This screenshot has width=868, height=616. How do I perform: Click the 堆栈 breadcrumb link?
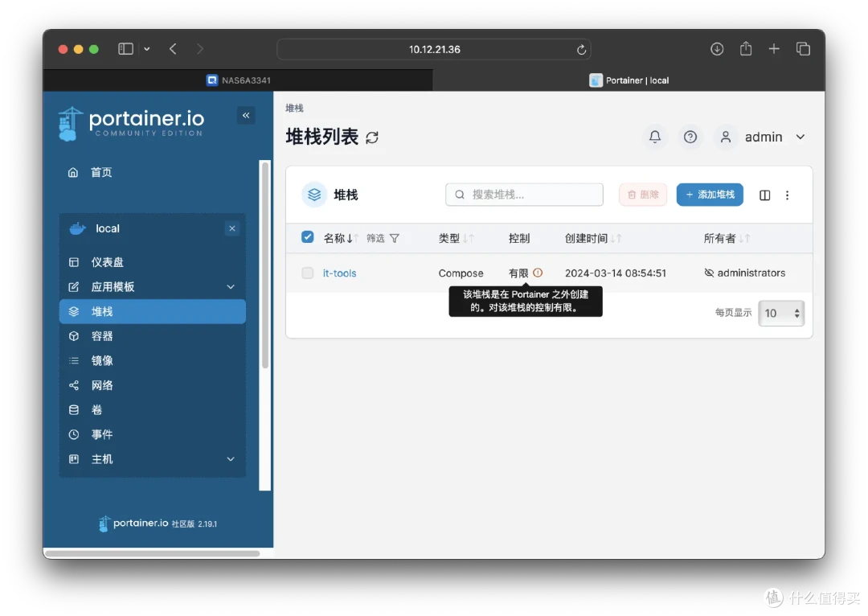[x=294, y=108]
